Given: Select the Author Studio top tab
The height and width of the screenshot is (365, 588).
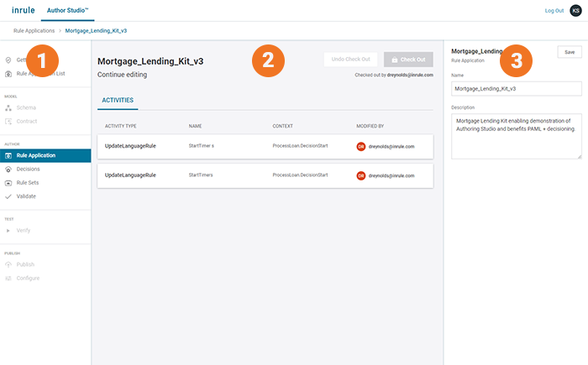Looking at the screenshot, I should pos(67,10).
